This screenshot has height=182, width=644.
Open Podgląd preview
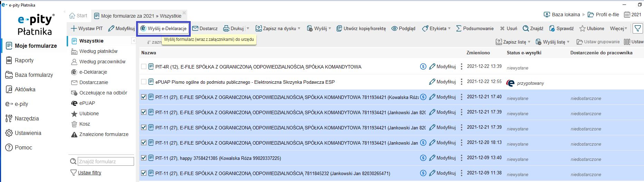403,28
